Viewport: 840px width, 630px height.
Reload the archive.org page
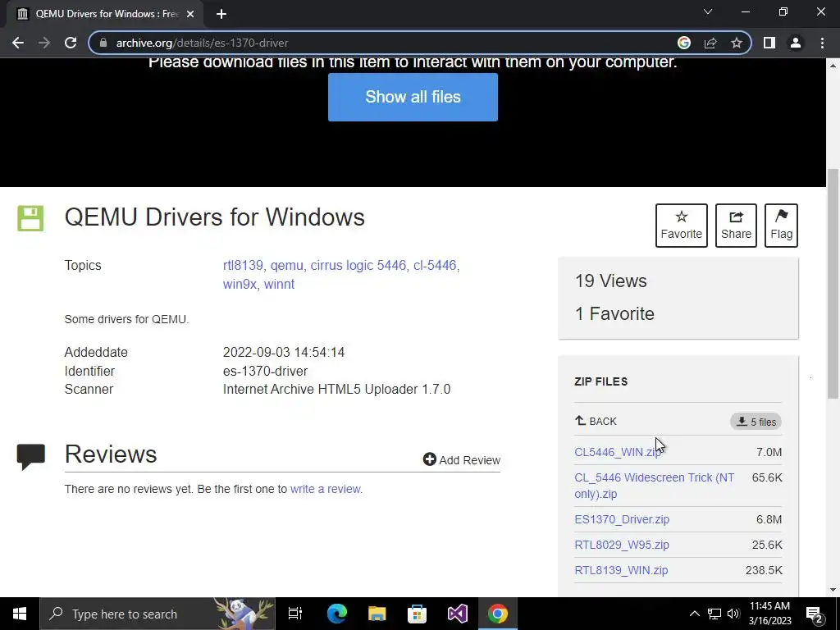(71, 43)
